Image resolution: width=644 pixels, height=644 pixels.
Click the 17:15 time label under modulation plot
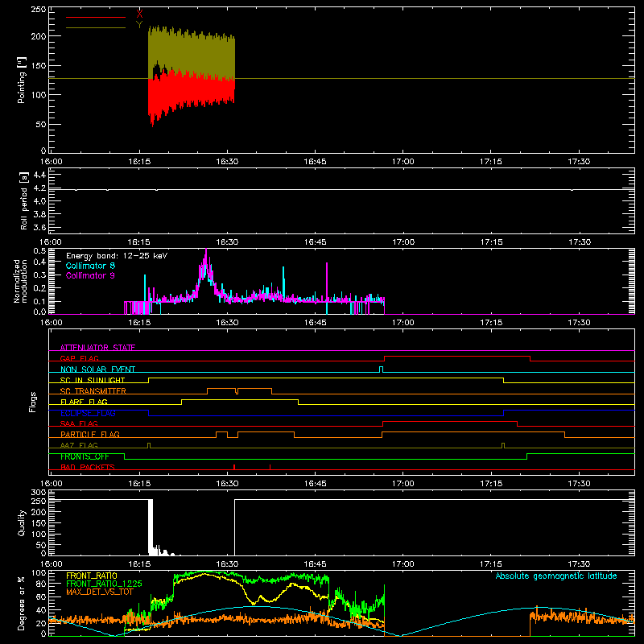pyautogui.click(x=491, y=323)
